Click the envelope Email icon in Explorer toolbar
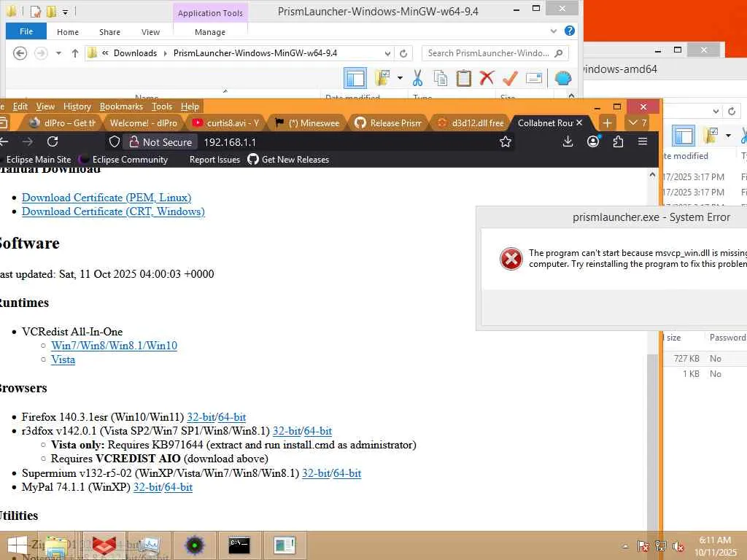Screen dimensions: 747x560 [533, 78]
